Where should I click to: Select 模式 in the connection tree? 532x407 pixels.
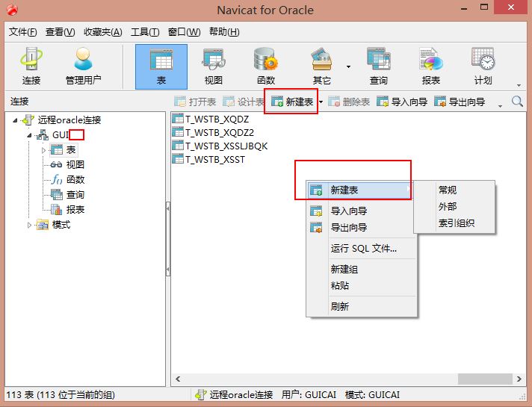click(61, 225)
